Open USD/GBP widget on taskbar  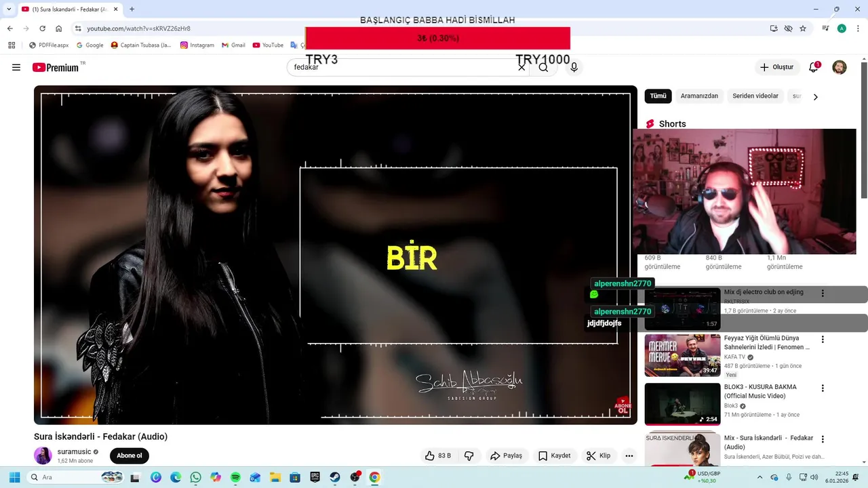[x=704, y=477]
